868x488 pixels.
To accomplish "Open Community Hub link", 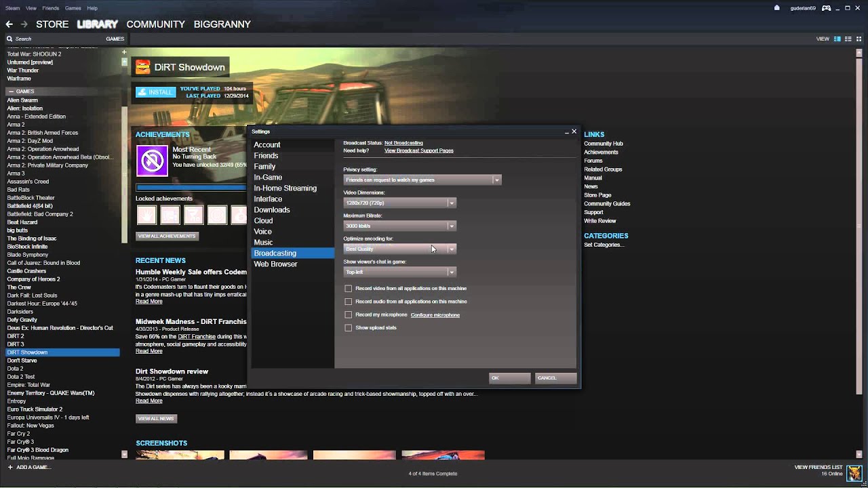I will pos(604,144).
